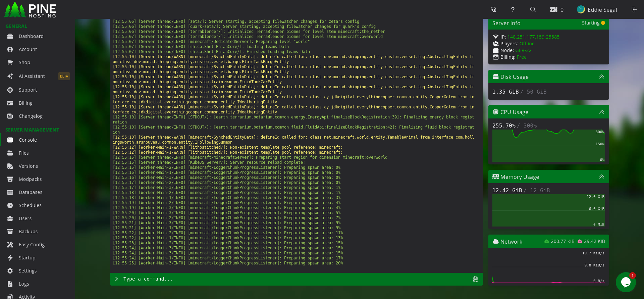Click the Shop cart icon
644x299 pixels.
click(10, 62)
